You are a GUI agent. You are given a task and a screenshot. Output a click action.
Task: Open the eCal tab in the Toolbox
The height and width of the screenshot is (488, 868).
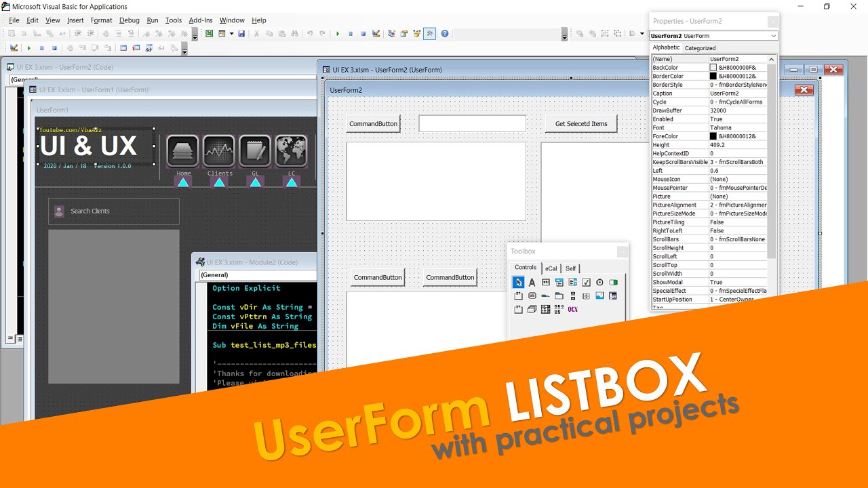(551, 268)
